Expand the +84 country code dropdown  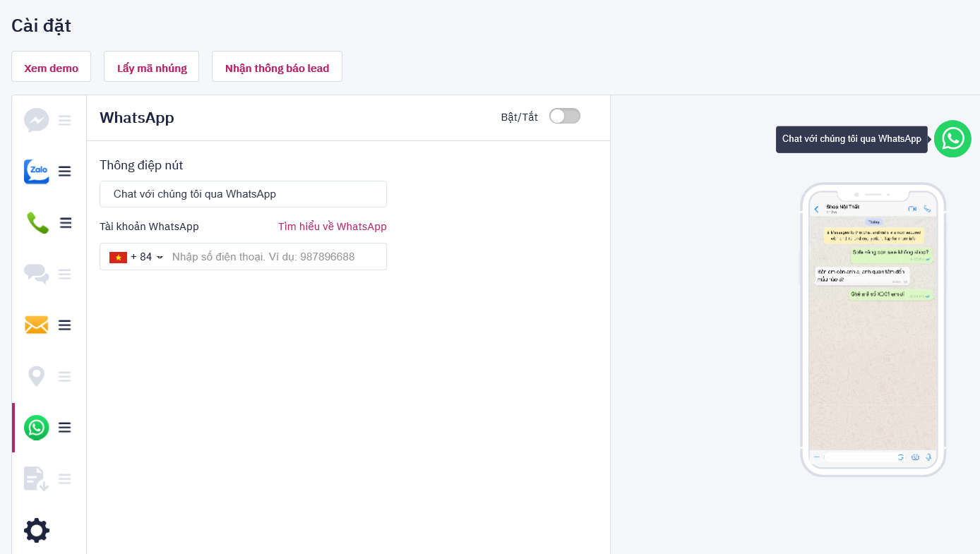tap(137, 257)
